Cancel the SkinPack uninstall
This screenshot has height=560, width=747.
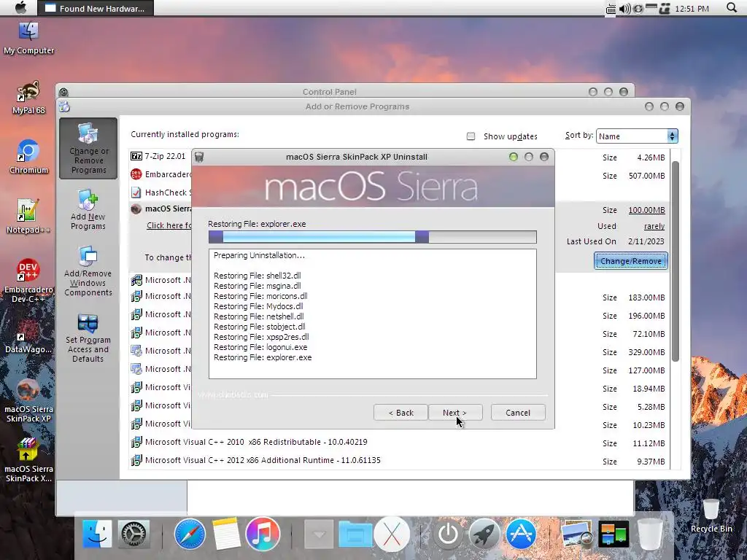(518, 413)
